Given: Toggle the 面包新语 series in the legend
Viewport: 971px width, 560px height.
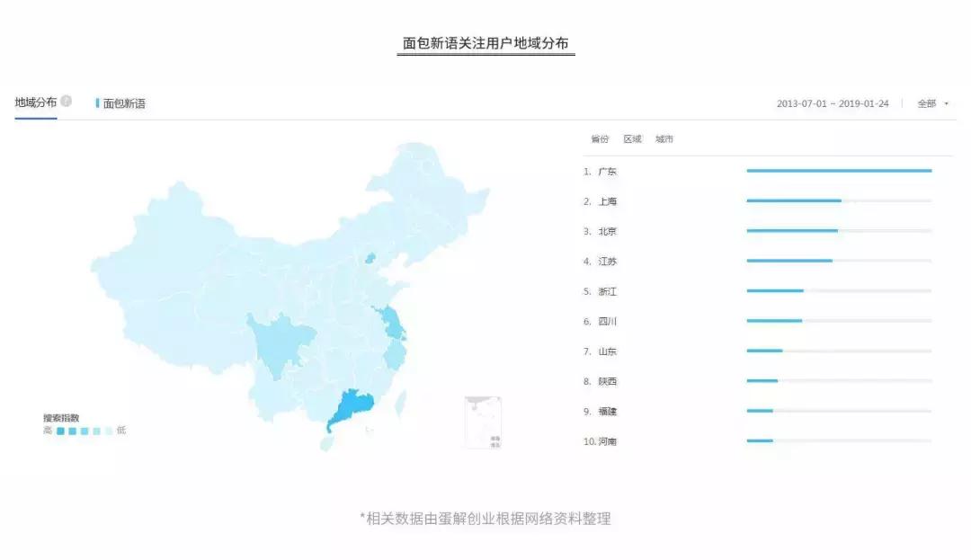Looking at the screenshot, I should pos(125,102).
